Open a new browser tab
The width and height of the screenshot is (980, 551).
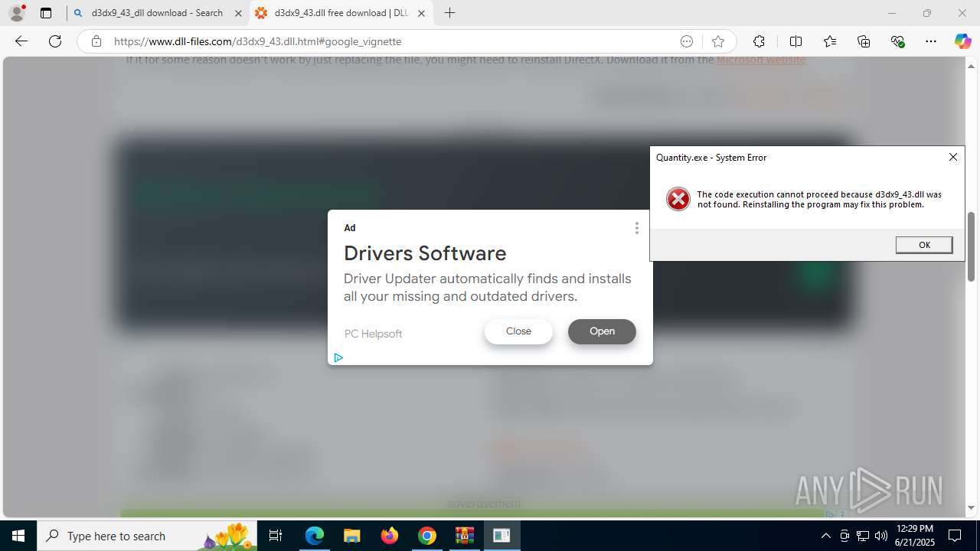(x=450, y=13)
